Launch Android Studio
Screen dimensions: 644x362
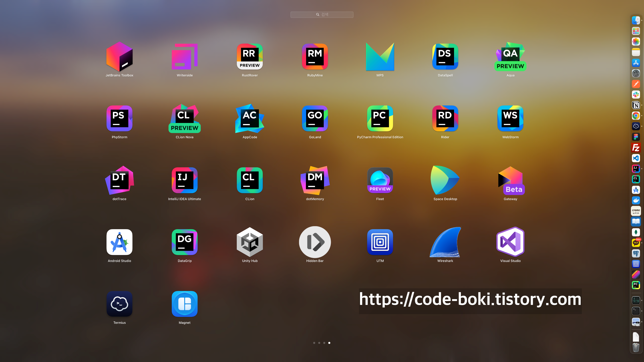click(119, 242)
